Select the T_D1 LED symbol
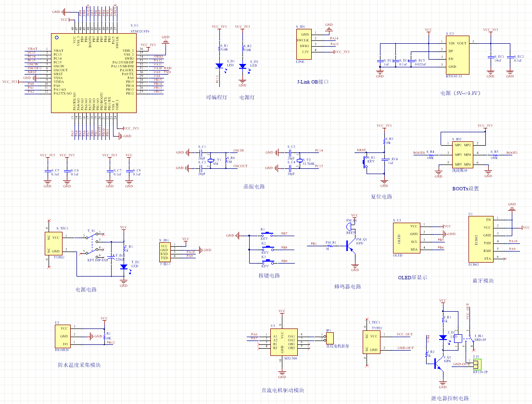The width and height of the screenshot is (532, 404). [x=124, y=267]
